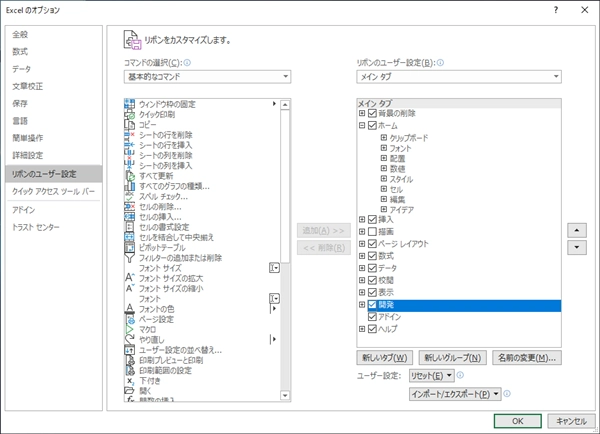Viewport: 600px width, 434px height.
Task: Enable the 描画 tab checkbox
Action: coord(372,232)
